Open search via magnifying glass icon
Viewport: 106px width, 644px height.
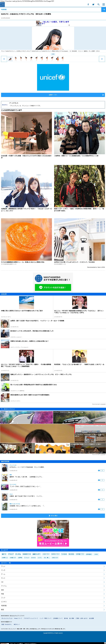[x=98, y=4]
